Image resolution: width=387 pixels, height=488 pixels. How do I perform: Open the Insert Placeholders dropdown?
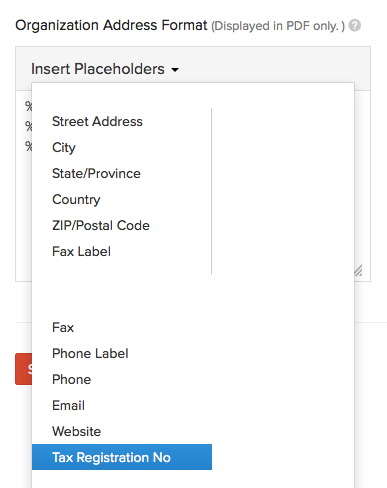coord(105,69)
